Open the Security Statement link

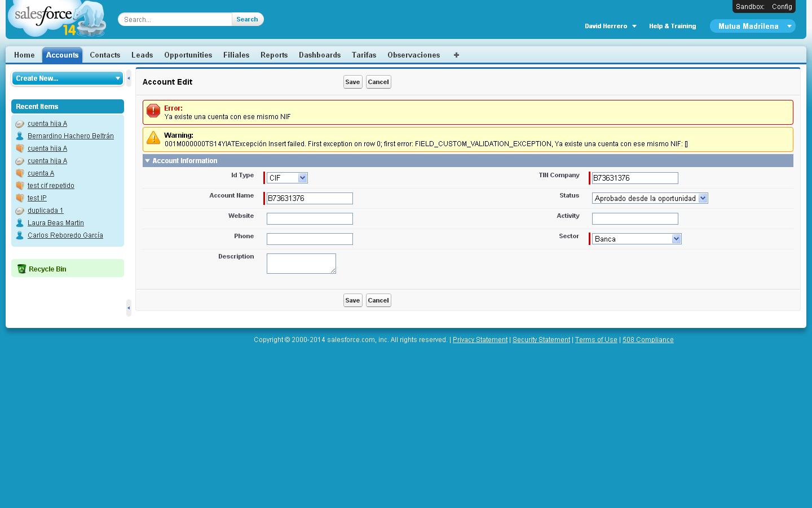click(x=541, y=340)
